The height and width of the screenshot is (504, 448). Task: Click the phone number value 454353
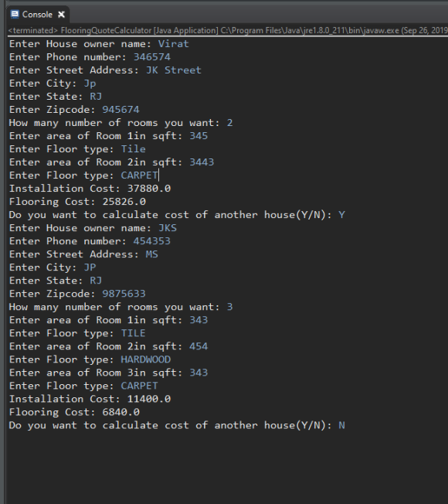click(x=152, y=241)
